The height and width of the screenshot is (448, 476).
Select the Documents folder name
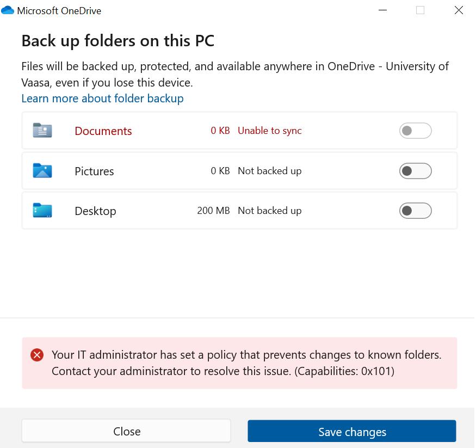pos(103,131)
